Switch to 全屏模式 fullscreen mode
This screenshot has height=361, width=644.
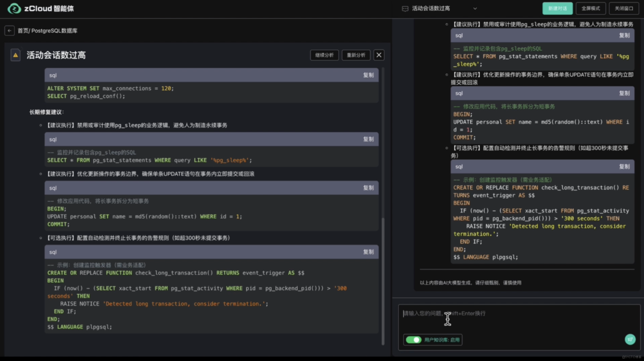[x=591, y=8]
